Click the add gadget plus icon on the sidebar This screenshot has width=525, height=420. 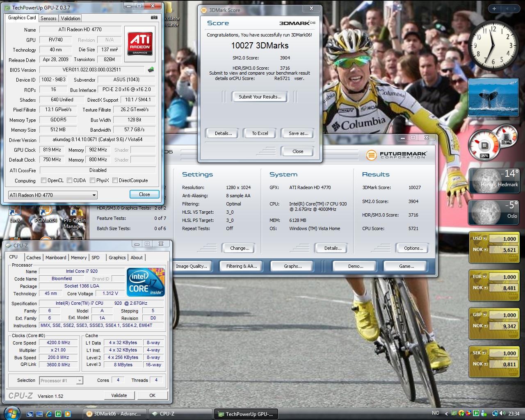pos(494,9)
